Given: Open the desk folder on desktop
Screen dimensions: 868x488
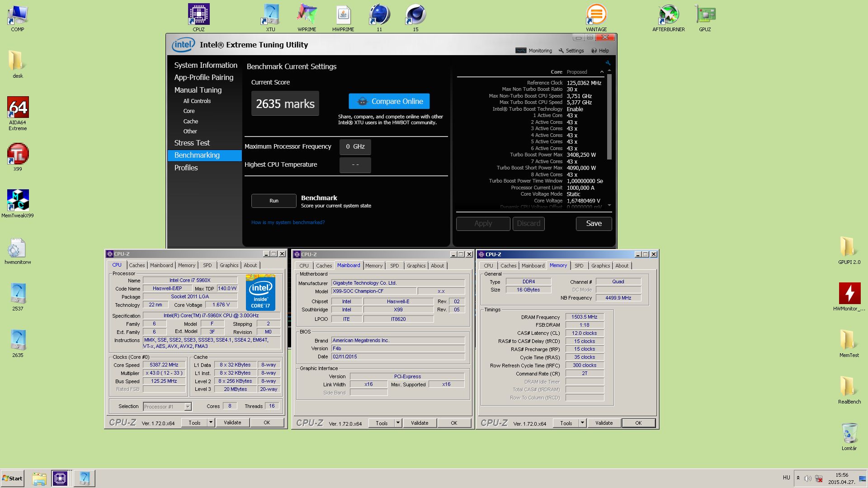Looking at the screenshot, I should 18,64.
